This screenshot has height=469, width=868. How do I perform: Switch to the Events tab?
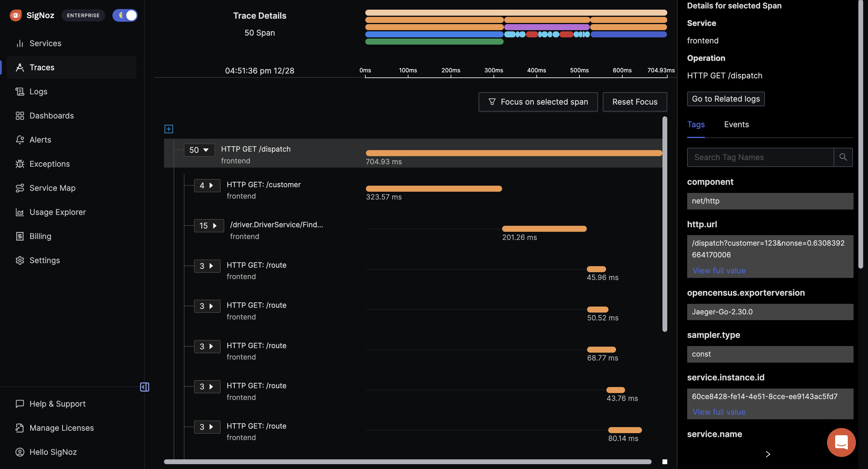(x=736, y=124)
